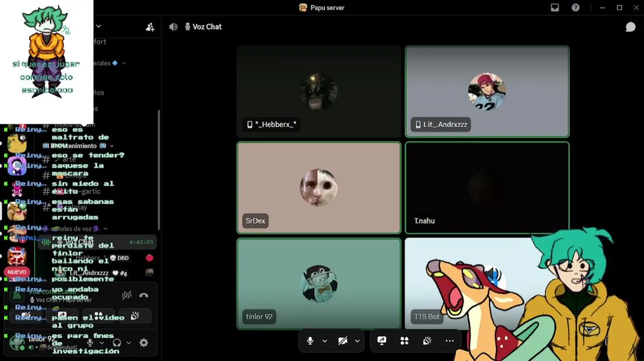
Task: Click the green voice connection signal icon
Action: (17, 295)
